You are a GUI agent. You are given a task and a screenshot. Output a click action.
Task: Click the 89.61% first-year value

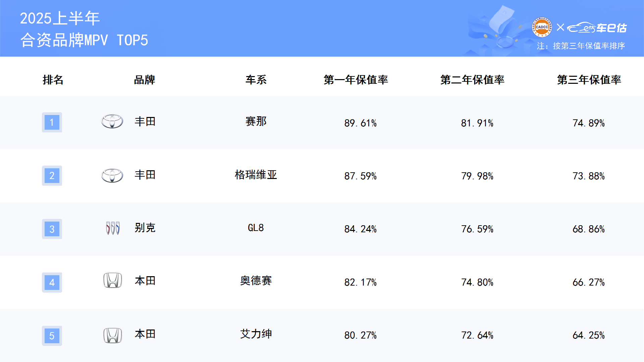click(361, 123)
